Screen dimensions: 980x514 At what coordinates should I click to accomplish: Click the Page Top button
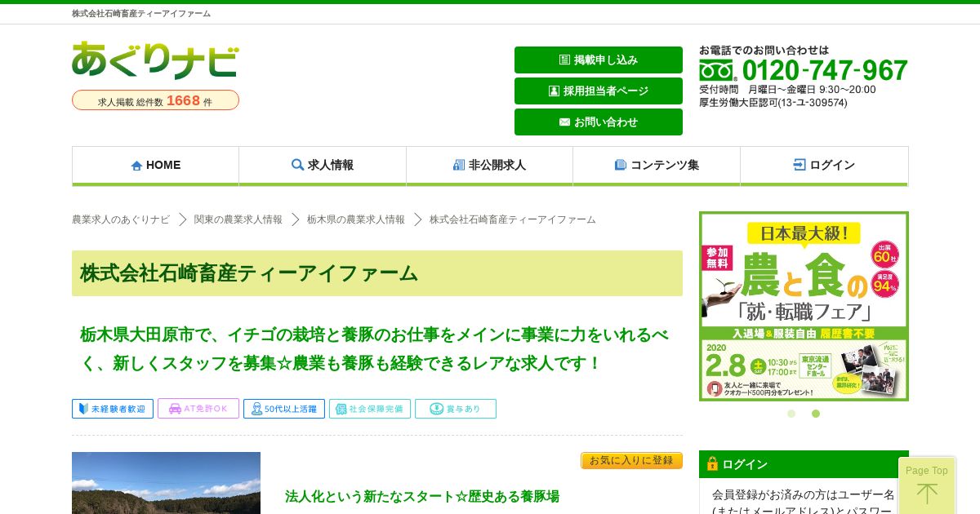point(927,485)
